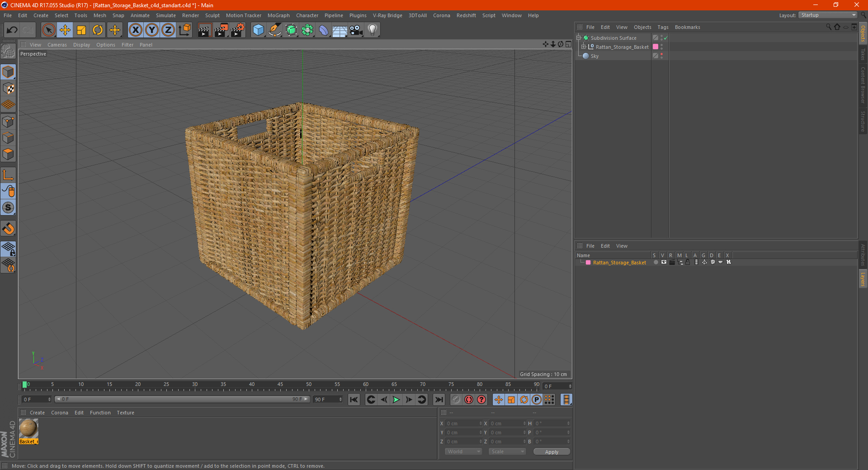Open the Layers side tab
The width and height of the screenshot is (868, 470).
coord(863,279)
